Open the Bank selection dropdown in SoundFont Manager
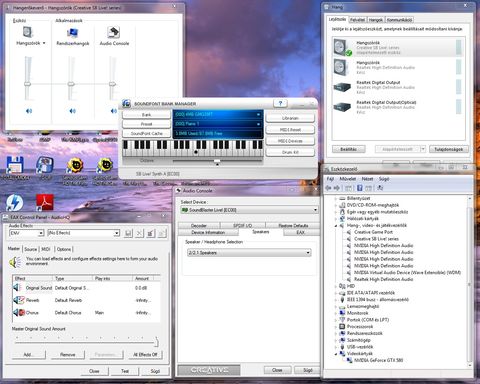 (x=258, y=114)
